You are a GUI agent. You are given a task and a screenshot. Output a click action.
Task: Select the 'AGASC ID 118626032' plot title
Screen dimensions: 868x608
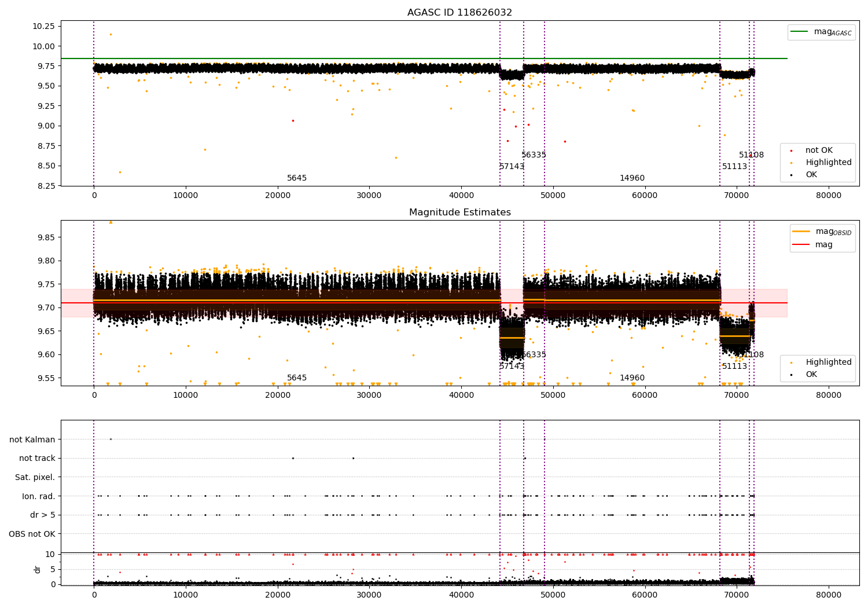pyautogui.click(x=460, y=13)
